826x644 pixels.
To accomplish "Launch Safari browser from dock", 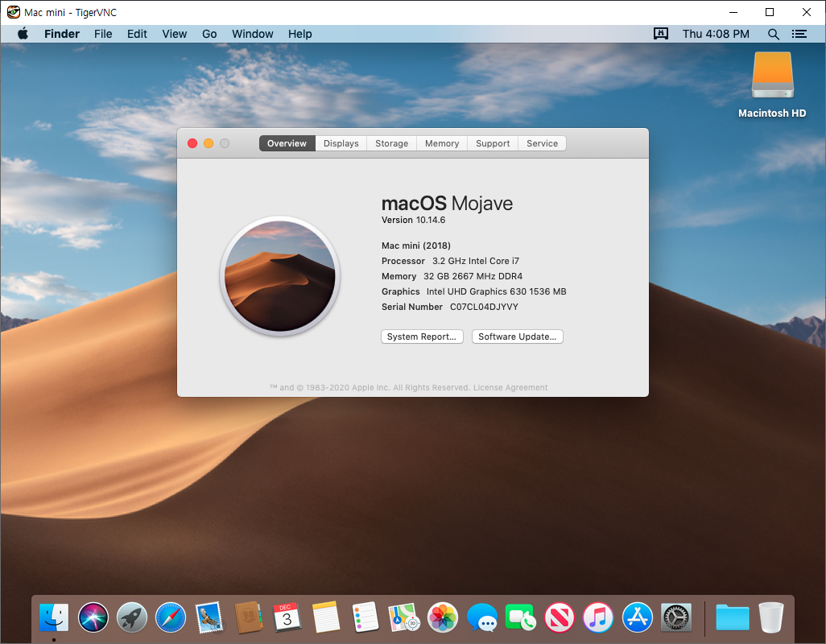I will 171,617.
